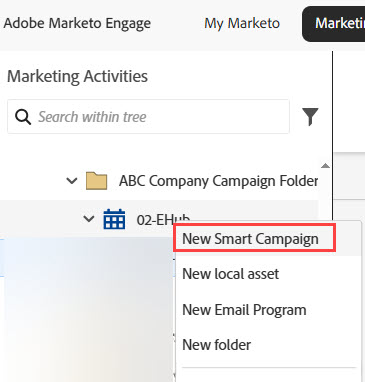Click the magnifying glass search icon
The height and width of the screenshot is (382, 365).
pyautogui.click(x=23, y=117)
